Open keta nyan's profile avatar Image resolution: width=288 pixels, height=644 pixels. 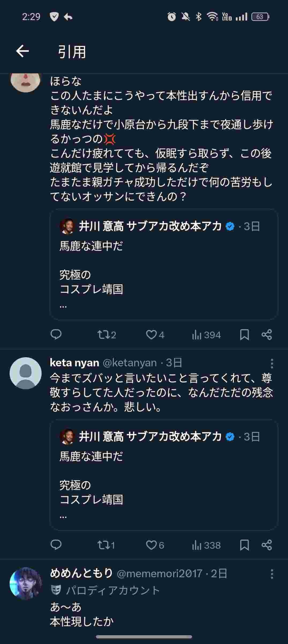coord(25,373)
